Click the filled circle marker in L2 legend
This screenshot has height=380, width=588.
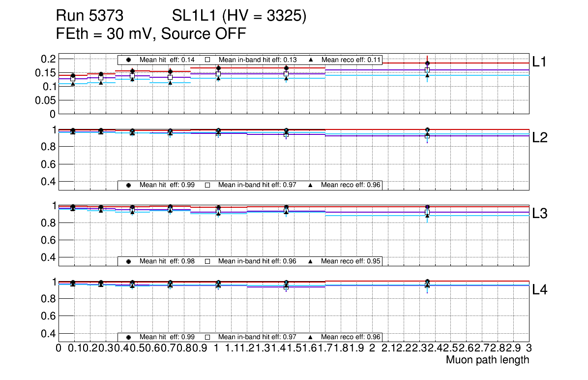pos(129,185)
